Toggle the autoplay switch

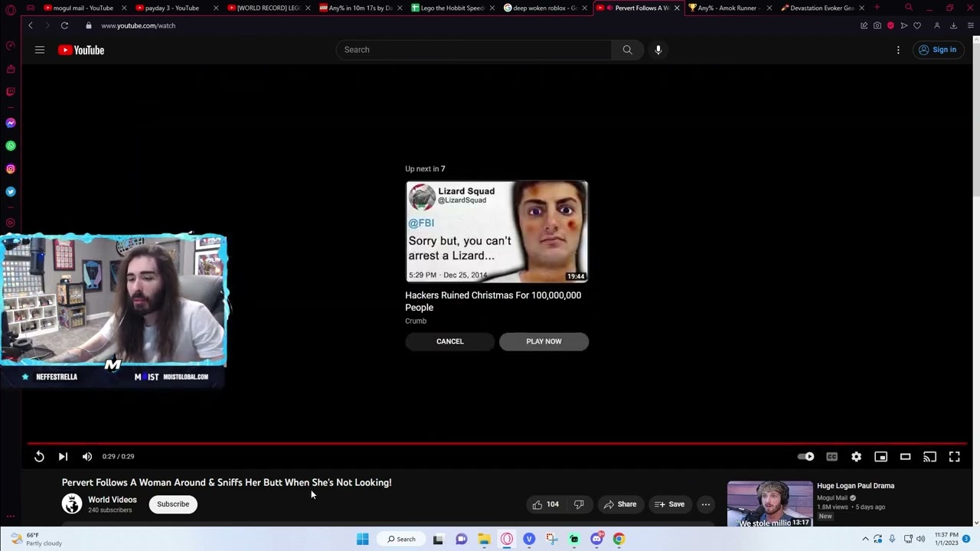tap(806, 456)
